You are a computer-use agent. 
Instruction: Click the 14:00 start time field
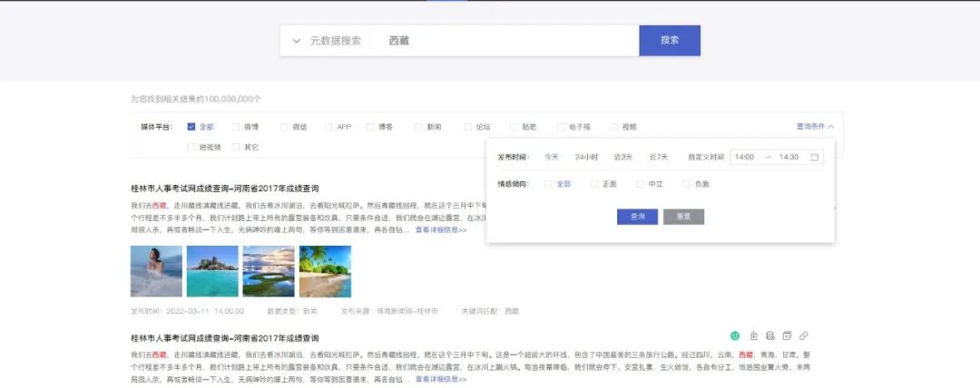(745, 157)
